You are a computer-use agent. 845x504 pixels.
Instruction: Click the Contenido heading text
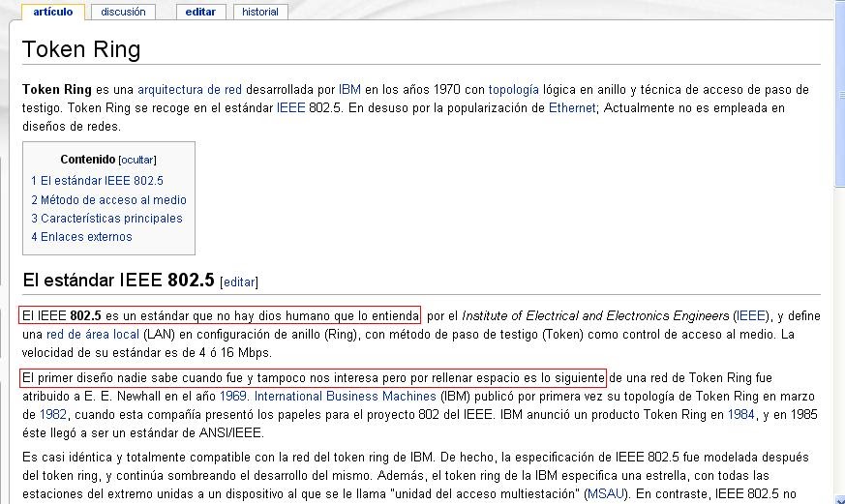click(88, 160)
